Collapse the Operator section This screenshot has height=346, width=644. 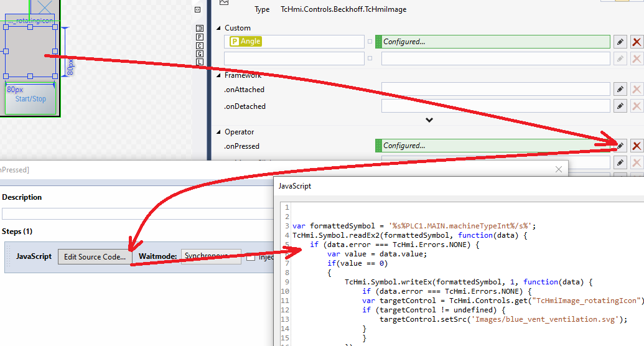(218, 132)
